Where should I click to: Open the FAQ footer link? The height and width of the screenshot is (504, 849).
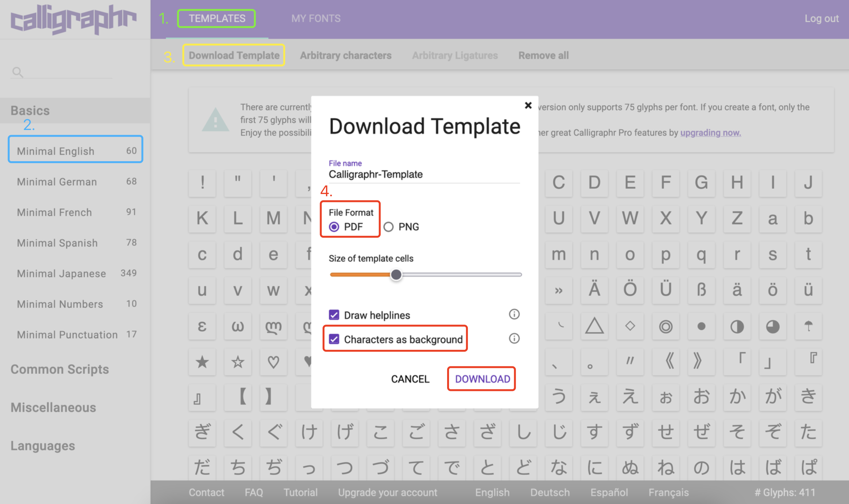[254, 492]
